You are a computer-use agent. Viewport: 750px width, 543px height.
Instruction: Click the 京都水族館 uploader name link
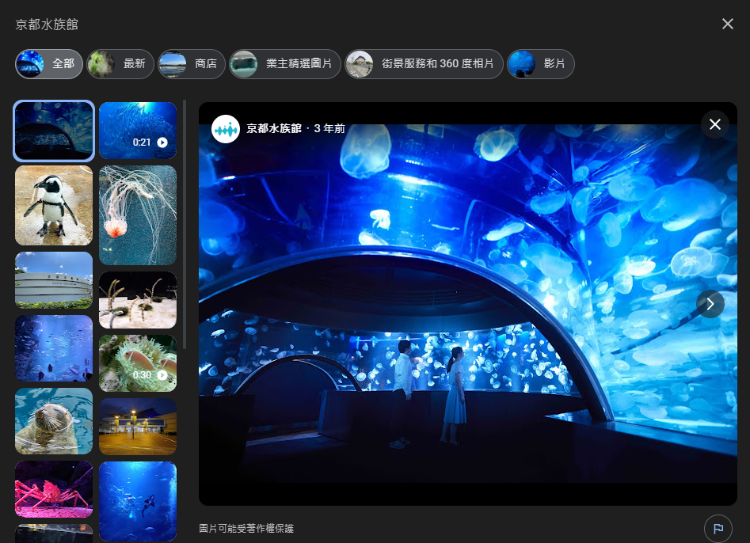point(274,128)
